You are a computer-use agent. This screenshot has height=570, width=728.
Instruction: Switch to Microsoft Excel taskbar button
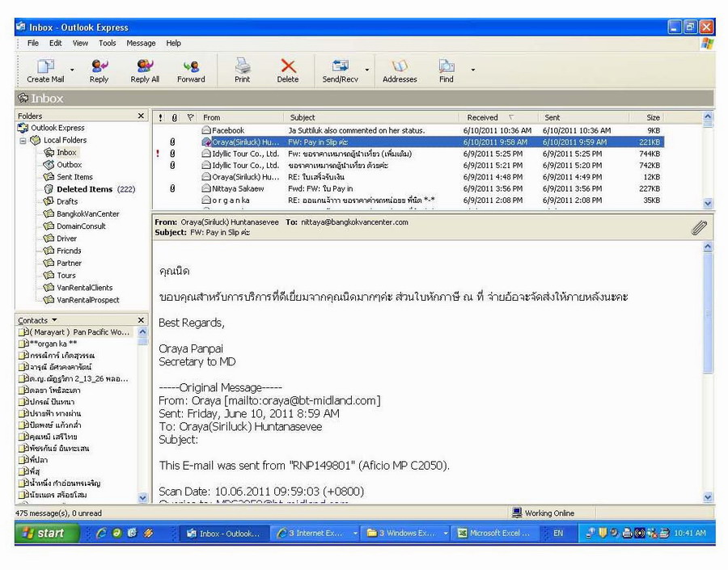pos(495,534)
